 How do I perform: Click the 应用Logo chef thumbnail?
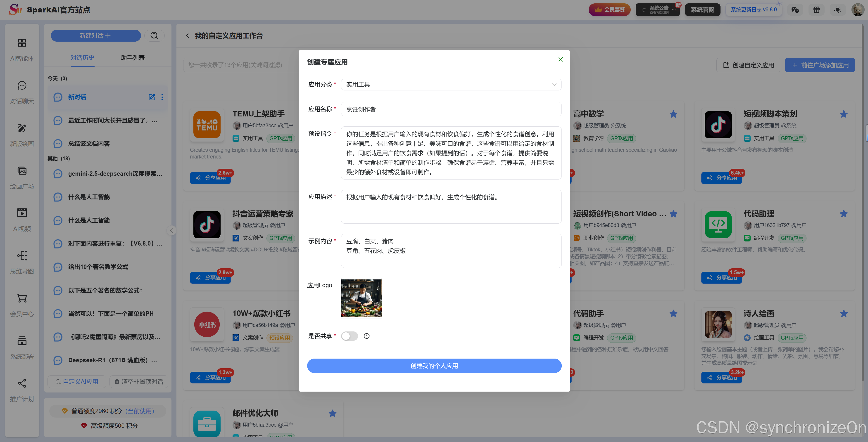361,298
